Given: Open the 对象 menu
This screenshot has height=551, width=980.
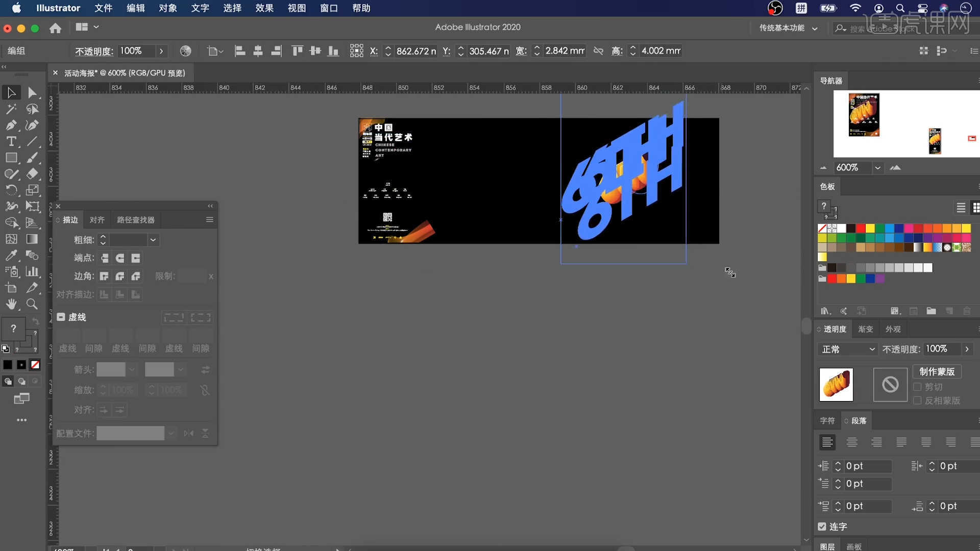Looking at the screenshot, I should (167, 8).
